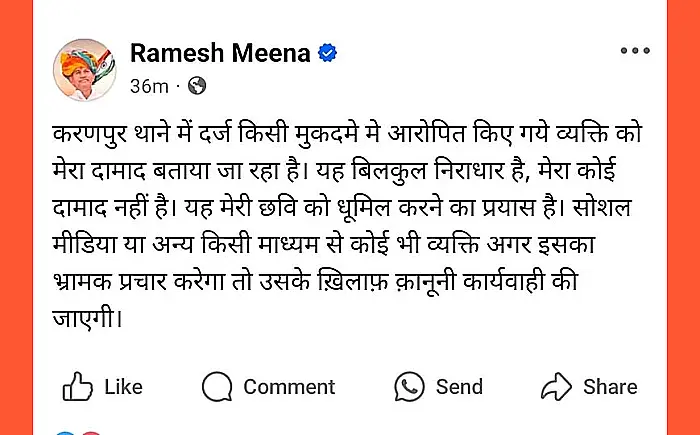Click the Comment speech bubble icon

click(216, 386)
